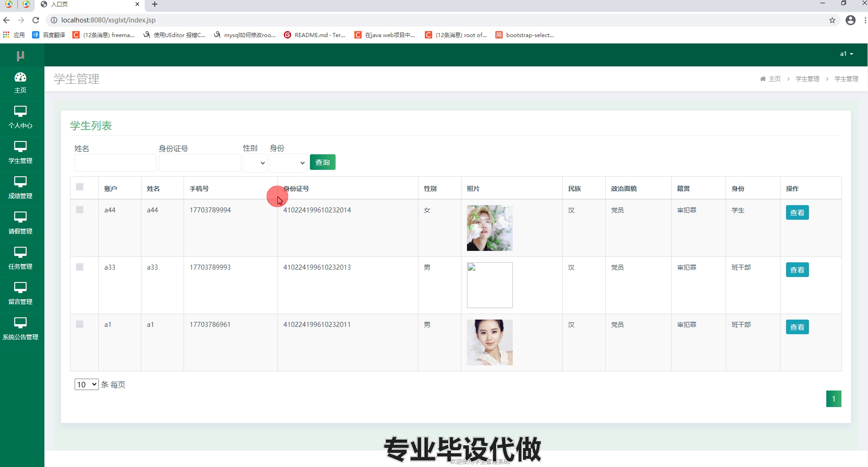
Task: Click phone number 17703789994
Action: click(x=210, y=210)
